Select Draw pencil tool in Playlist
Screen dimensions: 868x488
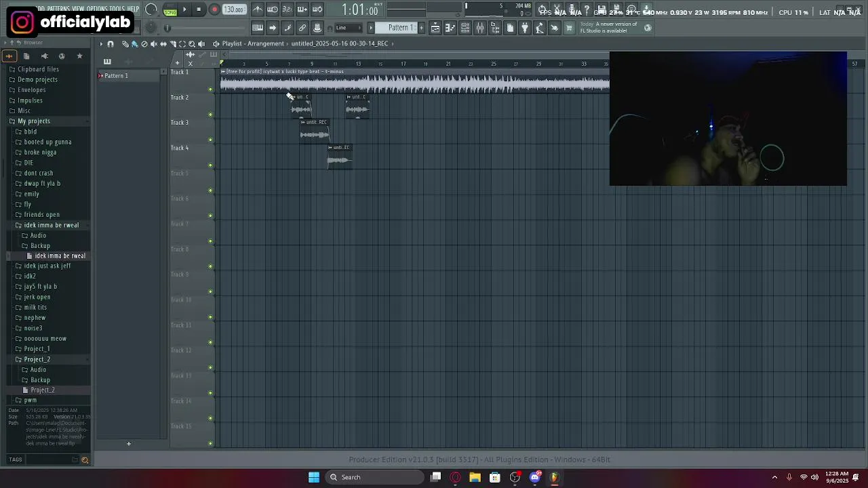(x=125, y=44)
